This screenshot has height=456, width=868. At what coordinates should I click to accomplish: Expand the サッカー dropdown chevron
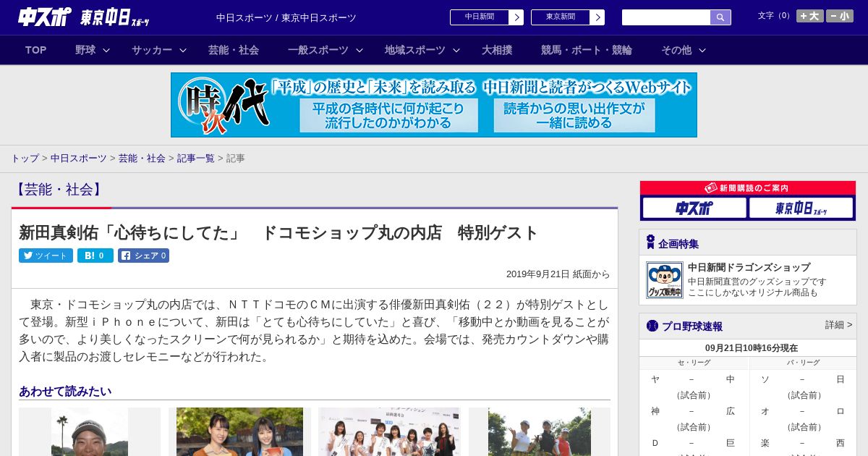point(183,50)
